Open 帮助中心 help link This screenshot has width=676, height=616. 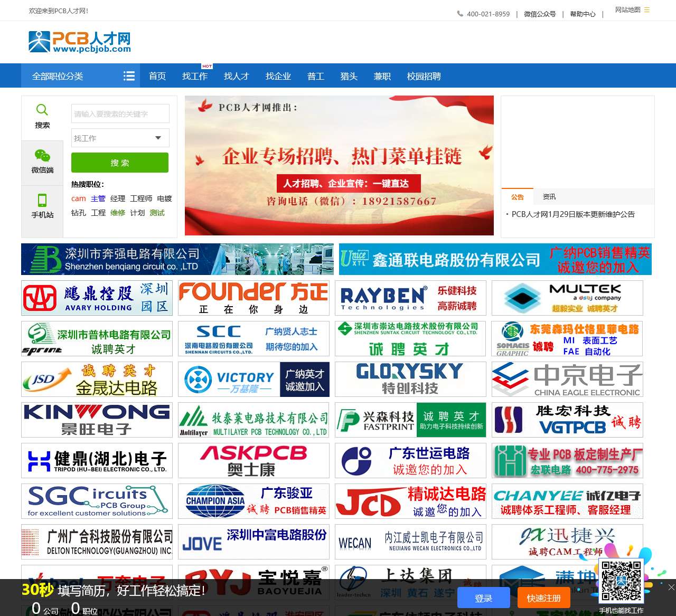click(583, 14)
